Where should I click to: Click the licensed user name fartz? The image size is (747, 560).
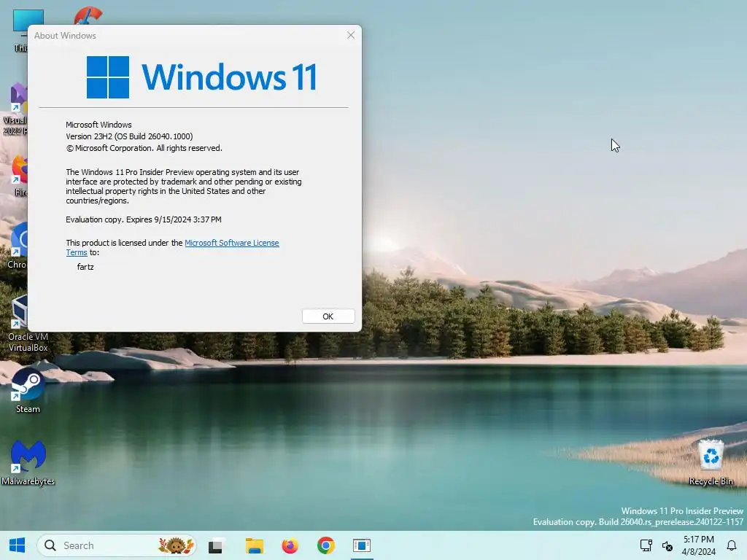tap(85, 267)
